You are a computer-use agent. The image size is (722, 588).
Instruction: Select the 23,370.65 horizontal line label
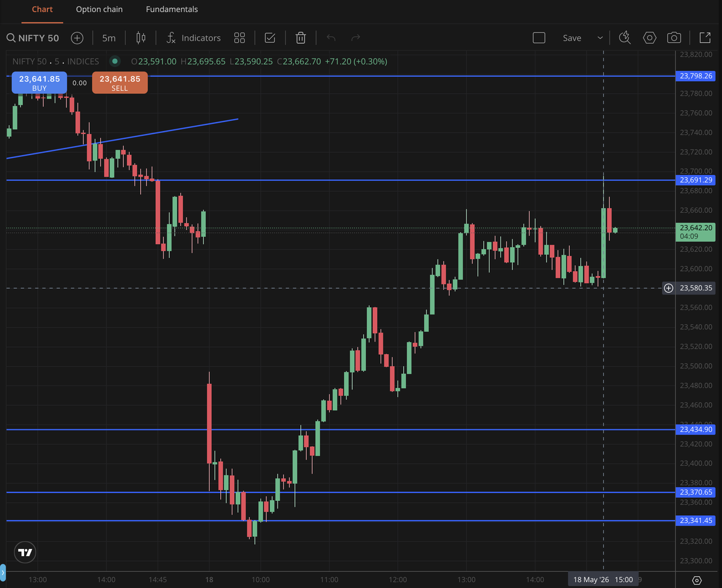pos(696,492)
